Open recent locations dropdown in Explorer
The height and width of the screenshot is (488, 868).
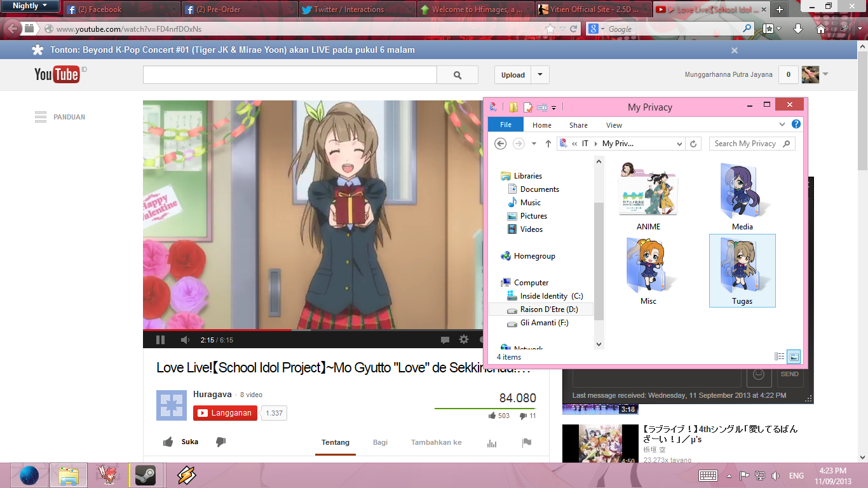534,144
